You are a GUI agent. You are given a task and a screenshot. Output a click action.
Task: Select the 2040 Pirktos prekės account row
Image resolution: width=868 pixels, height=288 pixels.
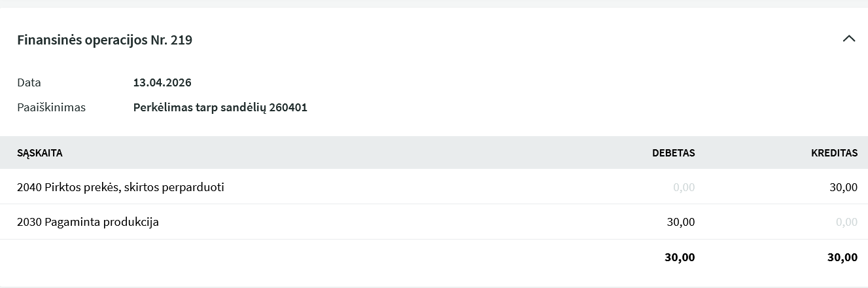pyautogui.click(x=120, y=187)
